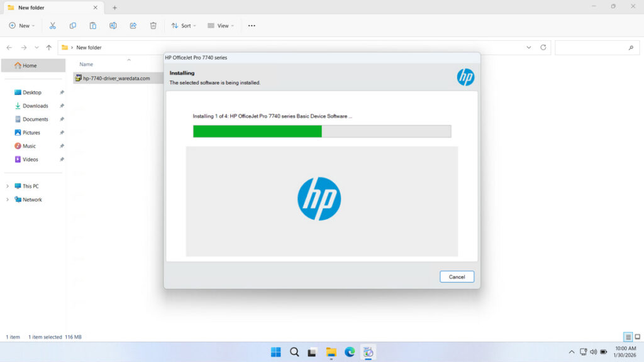Expand the This PC tree item
The image size is (644, 362).
pos(7,186)
